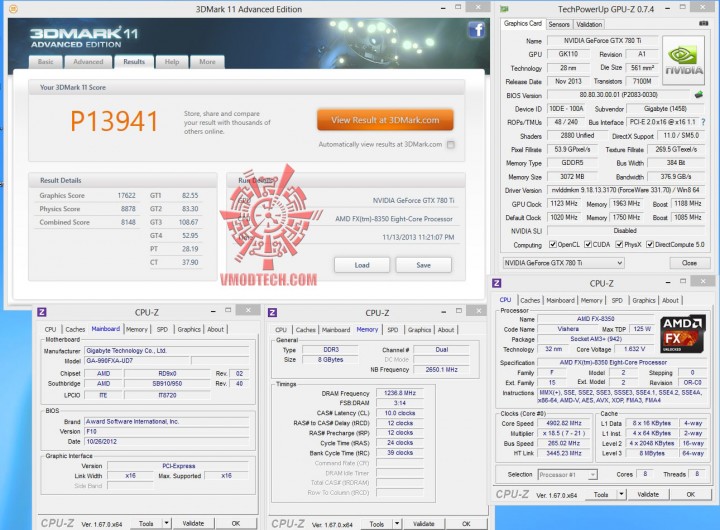Toggle Automatically view results at 3DMark.com checkbox
The image size is (720, 530).
click(x=451, y=145)
